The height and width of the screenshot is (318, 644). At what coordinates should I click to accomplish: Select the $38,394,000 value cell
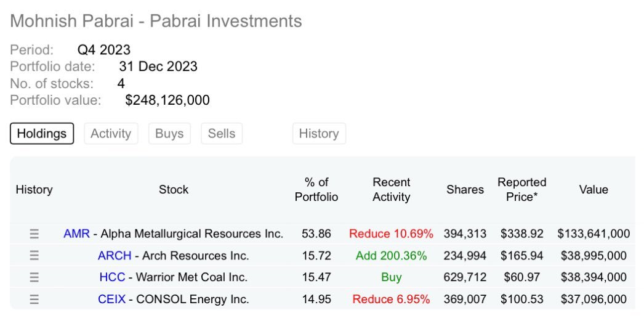[594, 277]
